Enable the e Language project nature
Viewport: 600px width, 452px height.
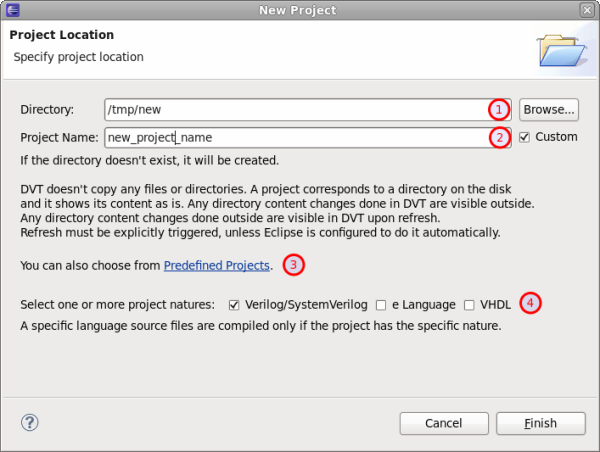(381, 304)
